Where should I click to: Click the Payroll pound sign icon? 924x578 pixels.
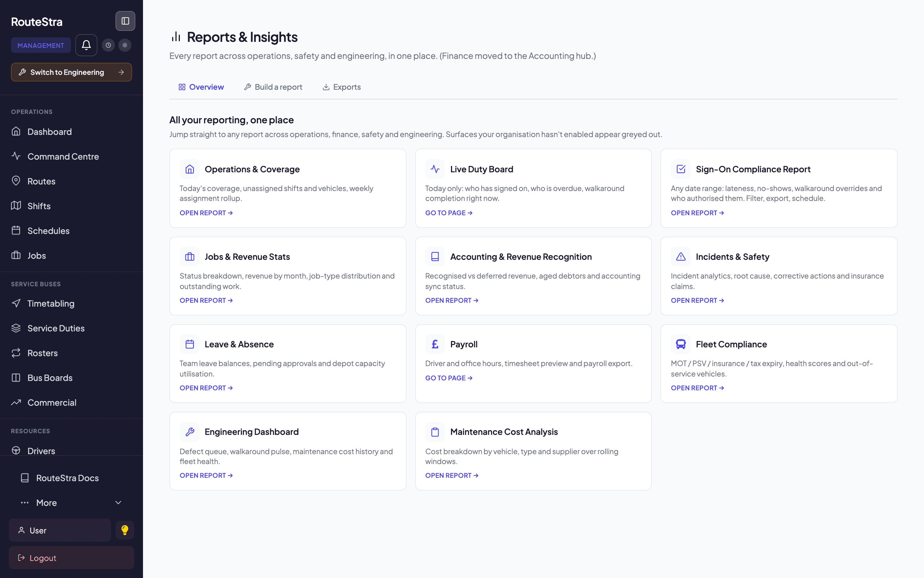(x=435, y=344)
